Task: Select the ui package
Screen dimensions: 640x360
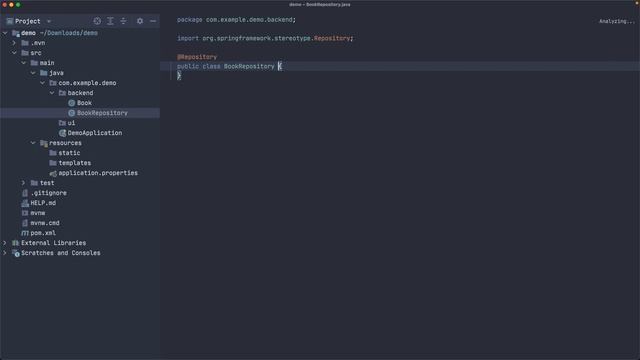Action: [71, 123]
